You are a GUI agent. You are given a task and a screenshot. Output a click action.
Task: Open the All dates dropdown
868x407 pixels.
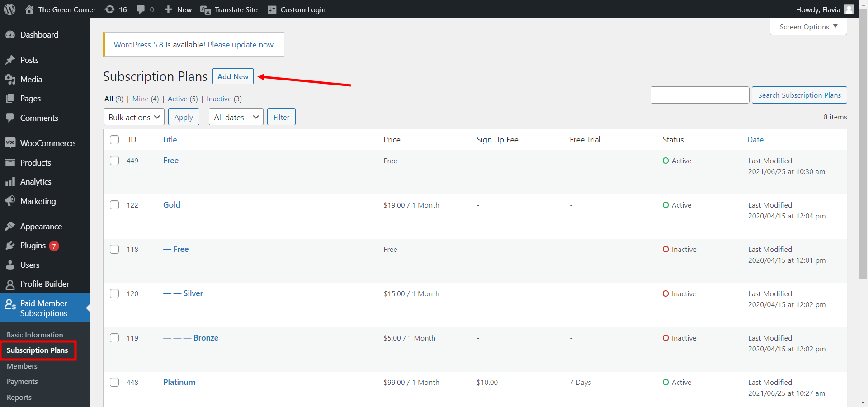[236, 117]
